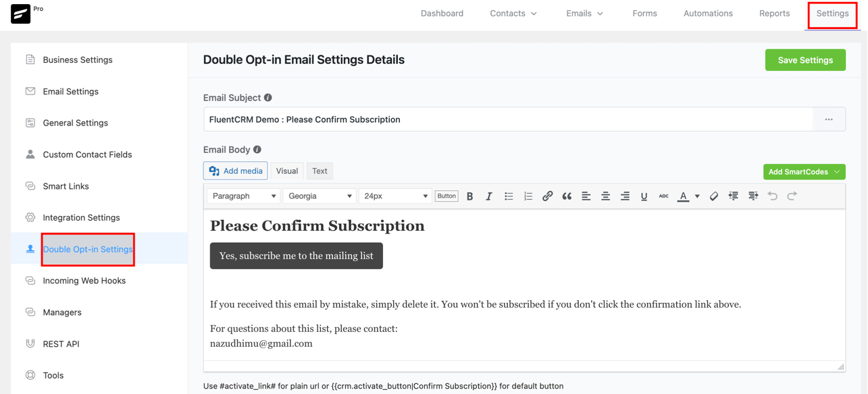Click the Email Subject info icon
868x394 pixels.
(268, 98)
